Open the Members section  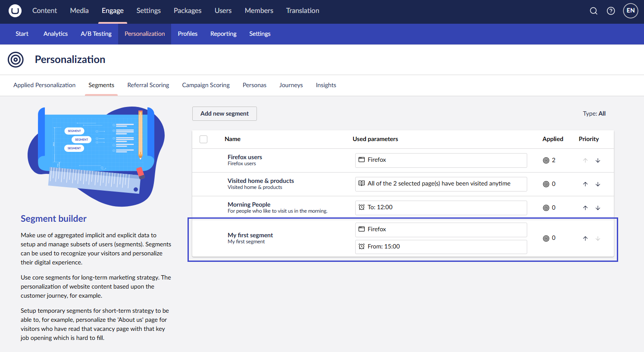[259, 10]
